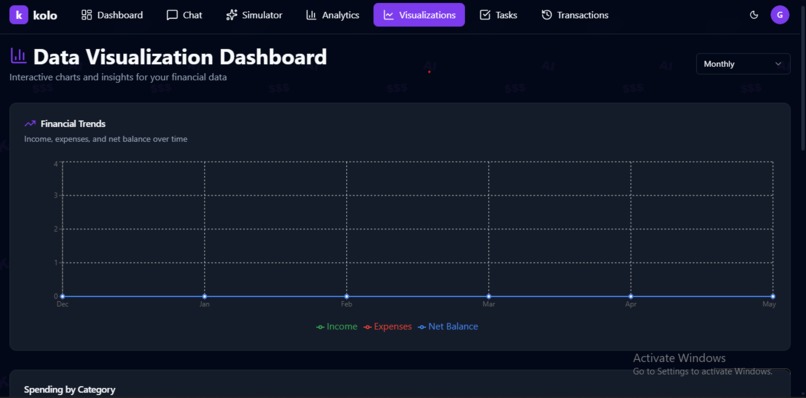Click the Jan data point on chart
Viewport: 806px width, 398px height.
pos(205,296)
